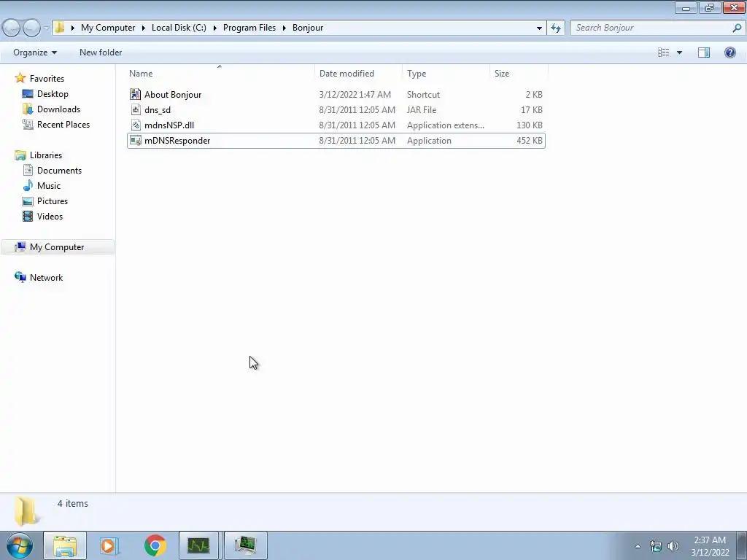Expand the address bar history dropdown

[x=539, y=28]
